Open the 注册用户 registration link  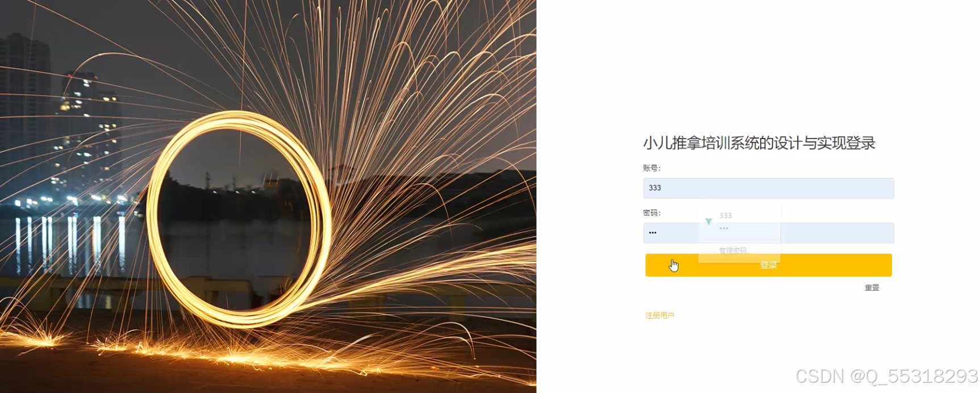coord(660,315)
